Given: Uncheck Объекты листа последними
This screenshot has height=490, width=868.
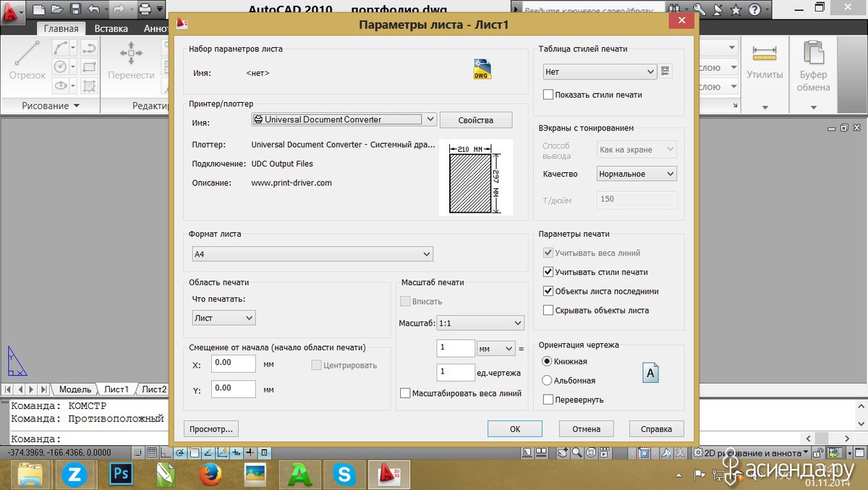Looking at the screenshot, I should pos(548,291).
